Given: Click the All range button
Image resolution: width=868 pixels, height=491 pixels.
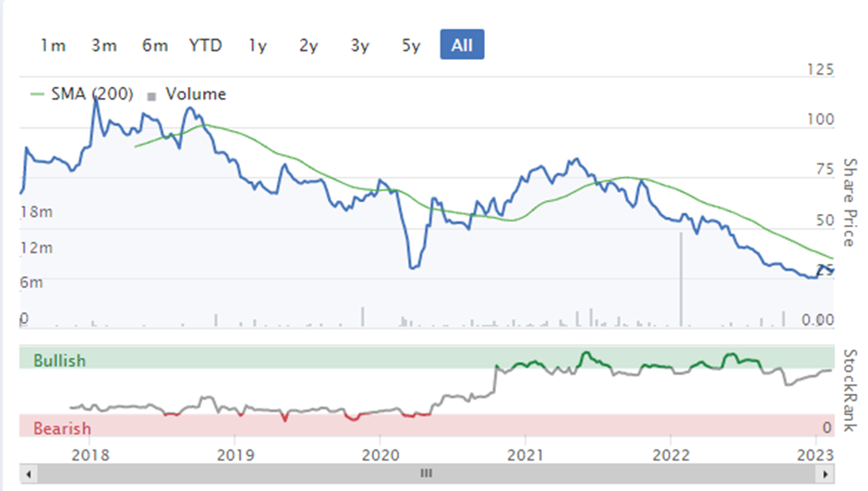Looking at the screenshot, I should tap(463, 44).
